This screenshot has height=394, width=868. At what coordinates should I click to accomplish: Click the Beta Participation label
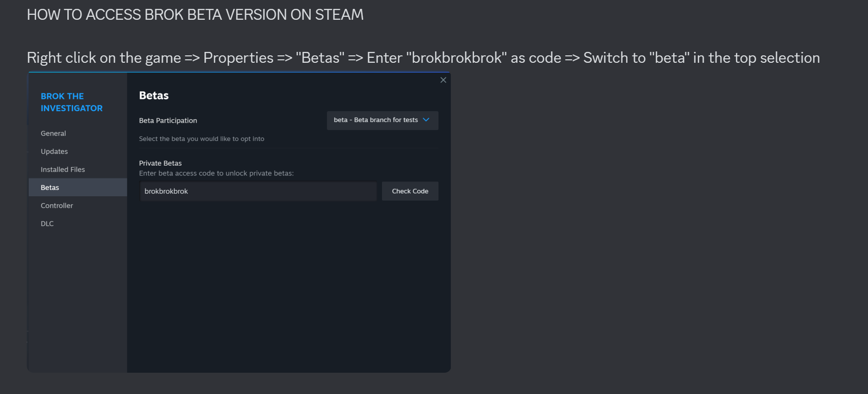pos(168,121)
